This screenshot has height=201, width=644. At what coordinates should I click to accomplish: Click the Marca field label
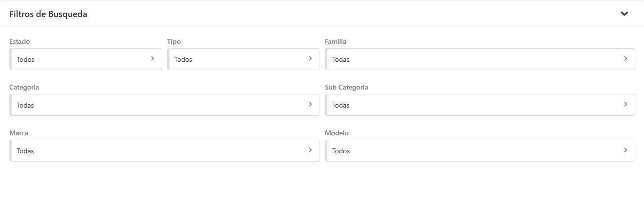19,133
